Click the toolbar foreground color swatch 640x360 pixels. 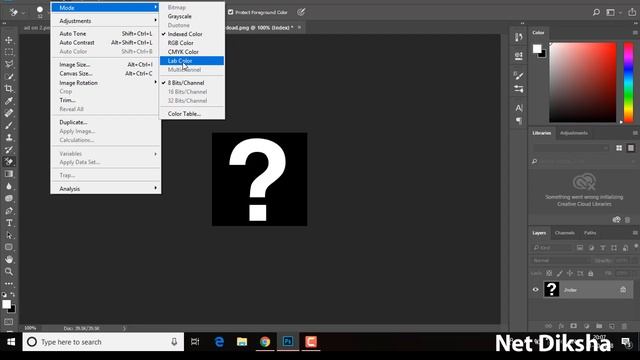pyautogui.click(x=7, y=304)
